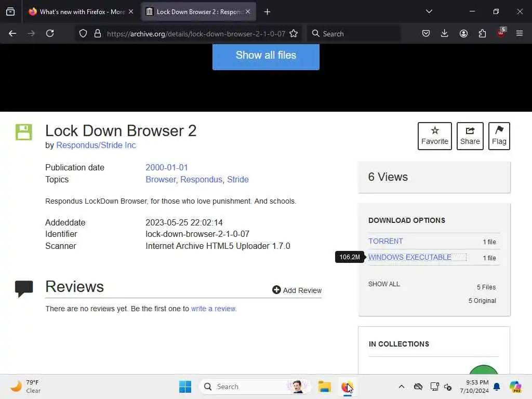Screen dimensions: 532x399
Task: Click the Firefox taskbar icon
Action: 347,387
